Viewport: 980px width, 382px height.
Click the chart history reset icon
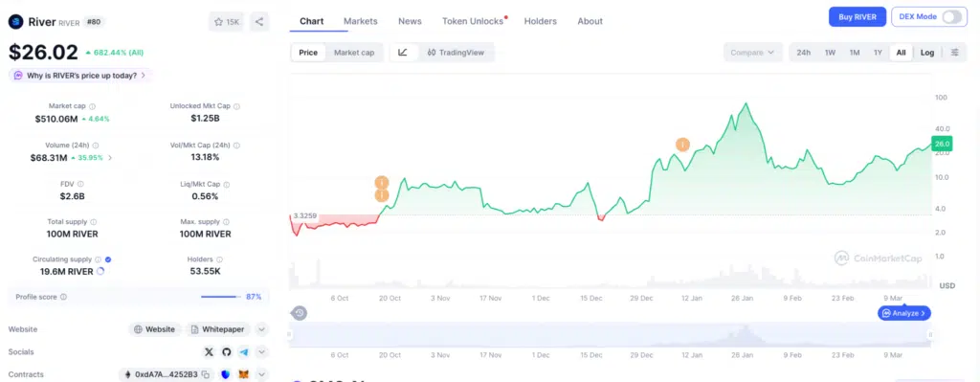tap(300, 313)
